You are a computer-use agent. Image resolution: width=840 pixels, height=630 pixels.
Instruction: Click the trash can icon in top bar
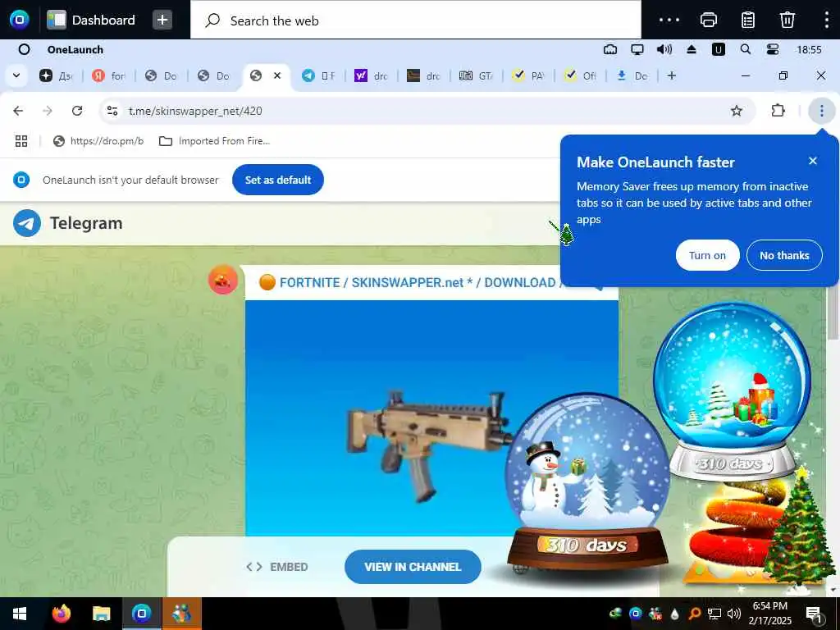click(x=787, y=20)
